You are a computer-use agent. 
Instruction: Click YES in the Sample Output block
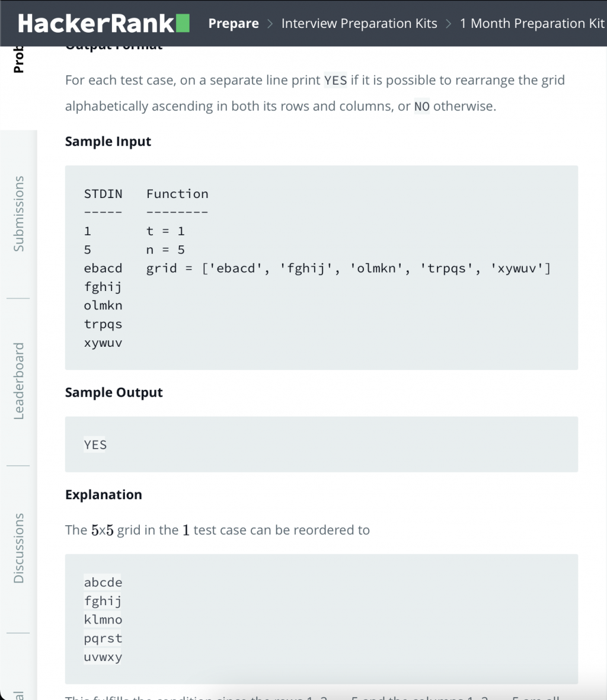pyautogui.click(x=95, y=445)
